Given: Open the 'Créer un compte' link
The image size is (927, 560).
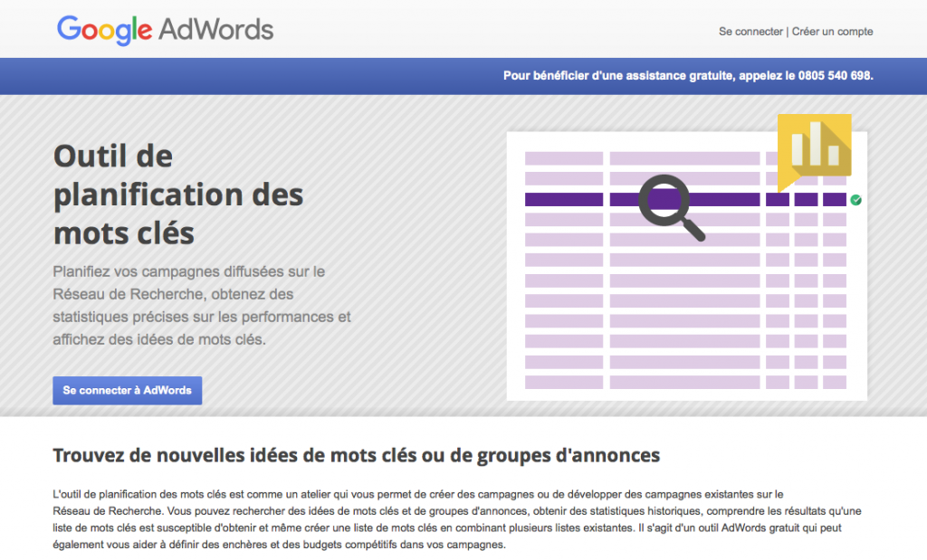Looking at the screenshot, I should tap(832, 31).
